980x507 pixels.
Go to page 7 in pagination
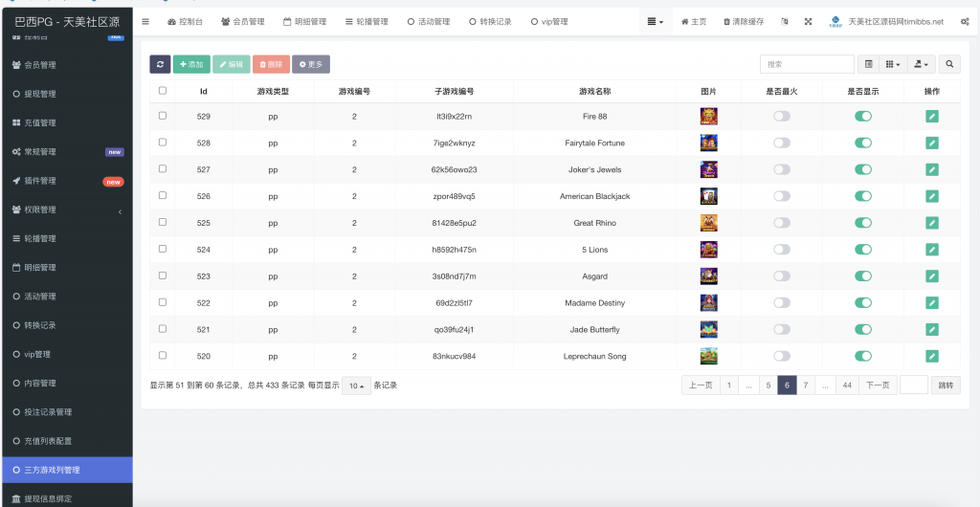pyautogui.click(x=806, y=386)
